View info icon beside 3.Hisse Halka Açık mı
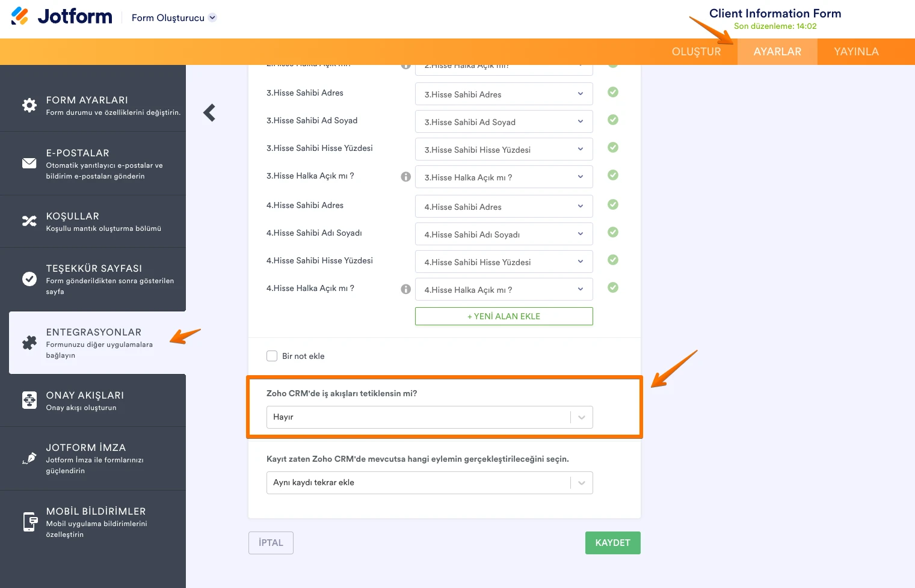This screenshot has width=915, height=588. [x=406, y=176]
